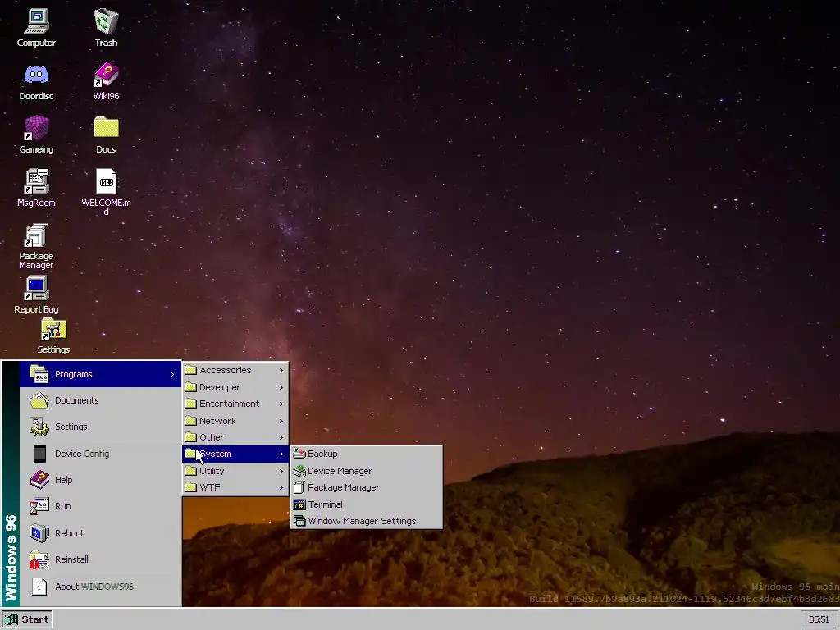Click the About WINDOWS96 info icon

tap(39, 586)
